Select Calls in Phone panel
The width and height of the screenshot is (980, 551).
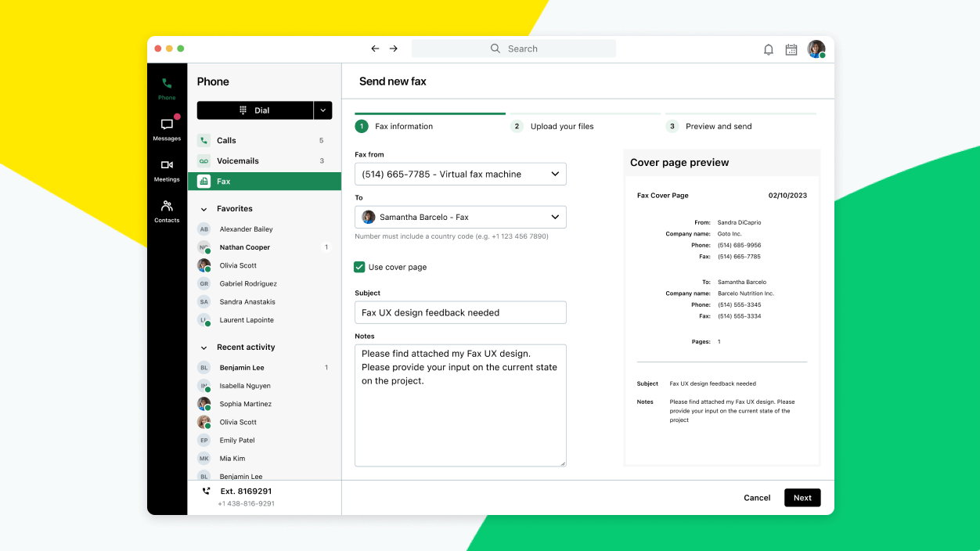226,141
